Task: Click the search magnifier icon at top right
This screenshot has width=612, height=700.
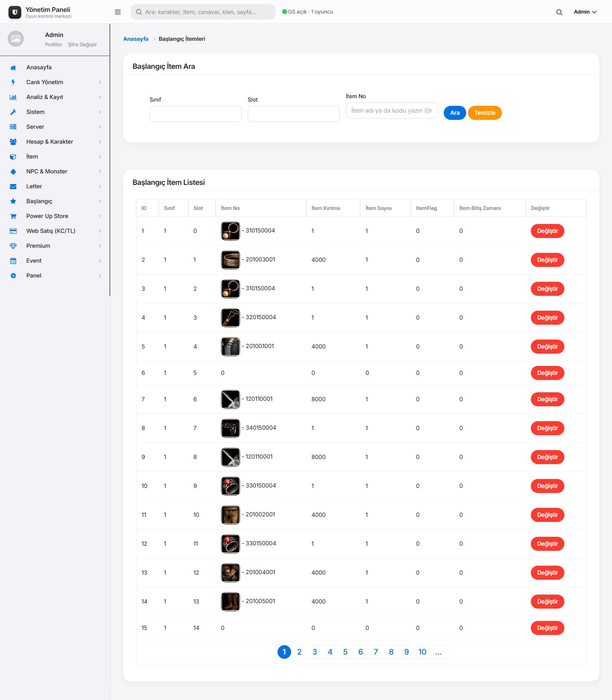Action: [x=559, y=12]
